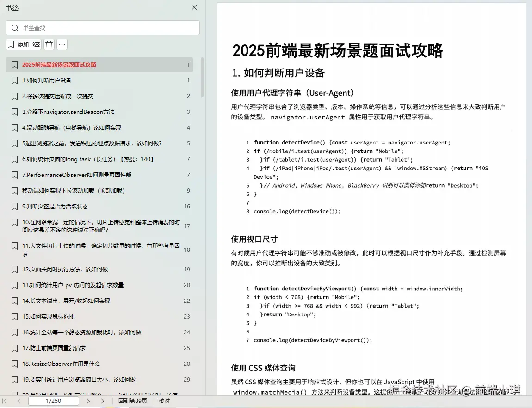Click bookmark icon beside 19.要实时统计用户浏览器窗口大小
532x408 pixels.
tap(14, 379)
